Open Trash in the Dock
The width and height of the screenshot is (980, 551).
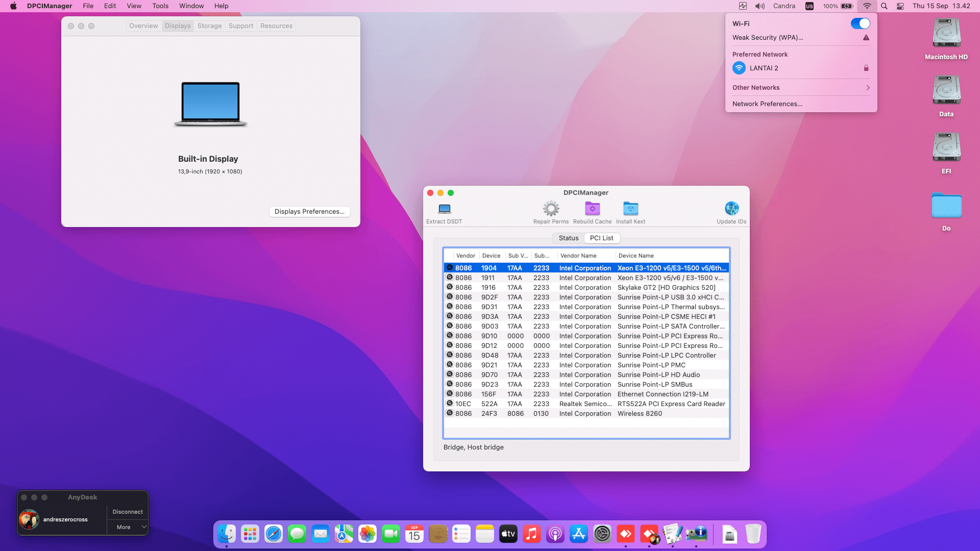pyautogui.click(x=753, y=534)
